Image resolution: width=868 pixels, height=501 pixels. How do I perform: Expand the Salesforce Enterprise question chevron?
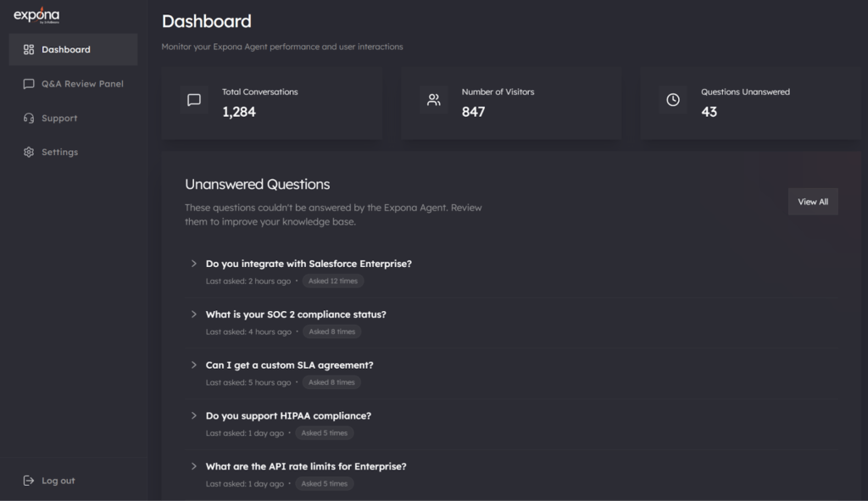194,264
